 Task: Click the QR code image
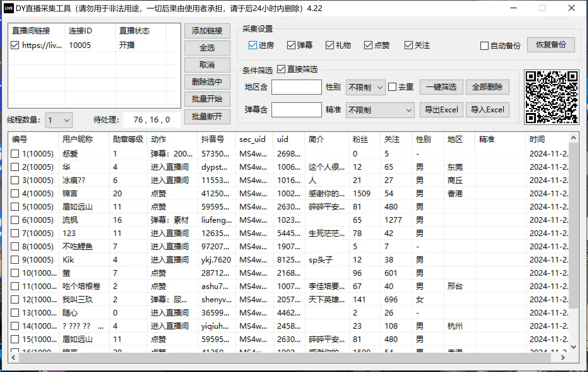coord(552,97)
